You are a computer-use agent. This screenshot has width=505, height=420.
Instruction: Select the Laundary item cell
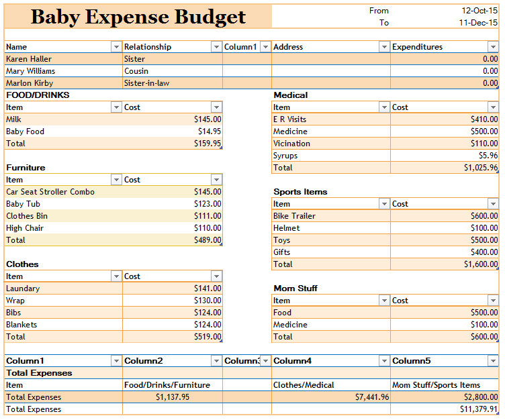tap(63, 288)
